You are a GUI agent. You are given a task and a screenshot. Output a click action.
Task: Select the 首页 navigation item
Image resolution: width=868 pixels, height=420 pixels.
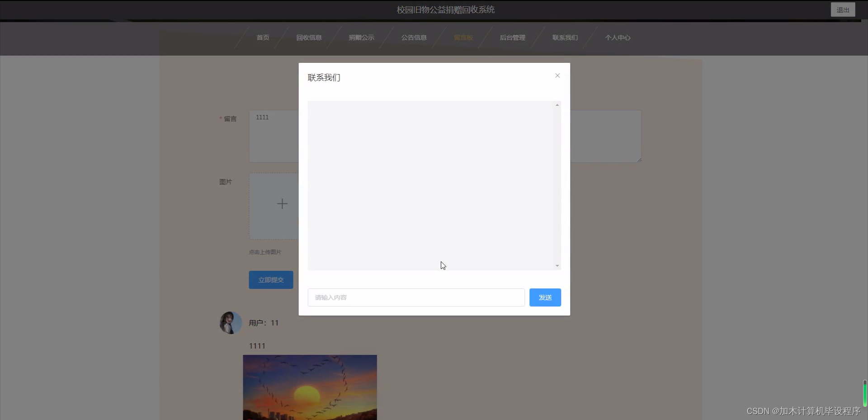point(263,38)
